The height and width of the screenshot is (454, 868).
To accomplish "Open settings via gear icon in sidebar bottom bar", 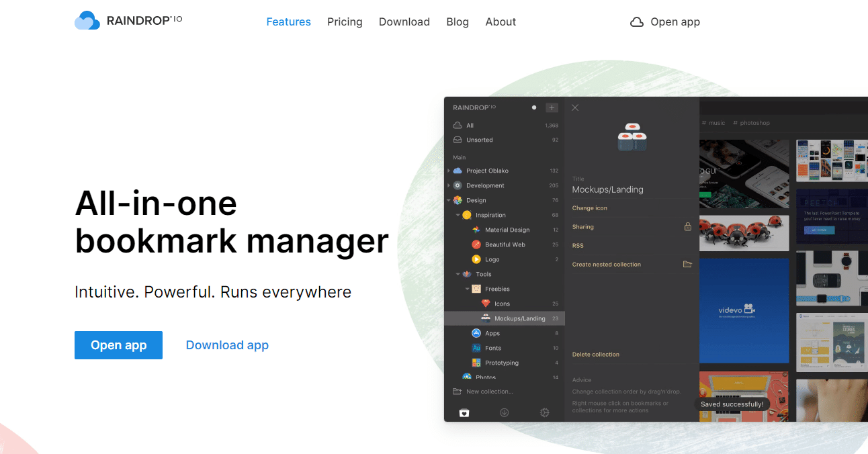I will coord(545,412).
